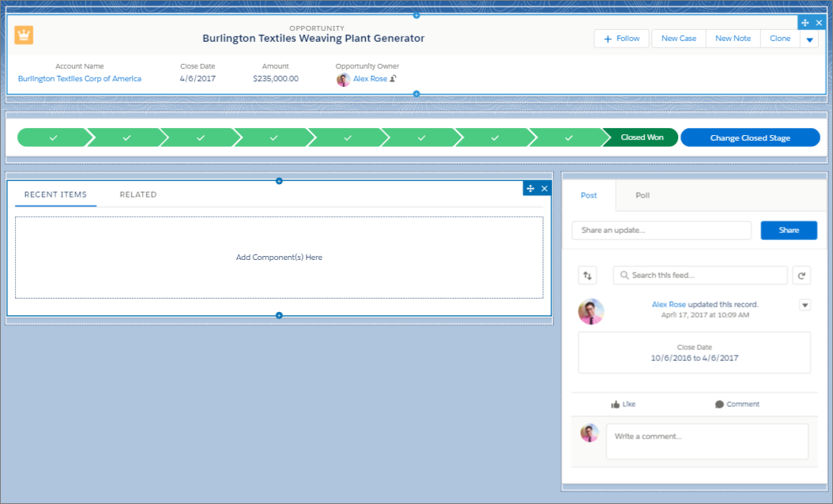Click the move handle on the highlights panel
Screen dimensions: 833x504
point(805,23)
